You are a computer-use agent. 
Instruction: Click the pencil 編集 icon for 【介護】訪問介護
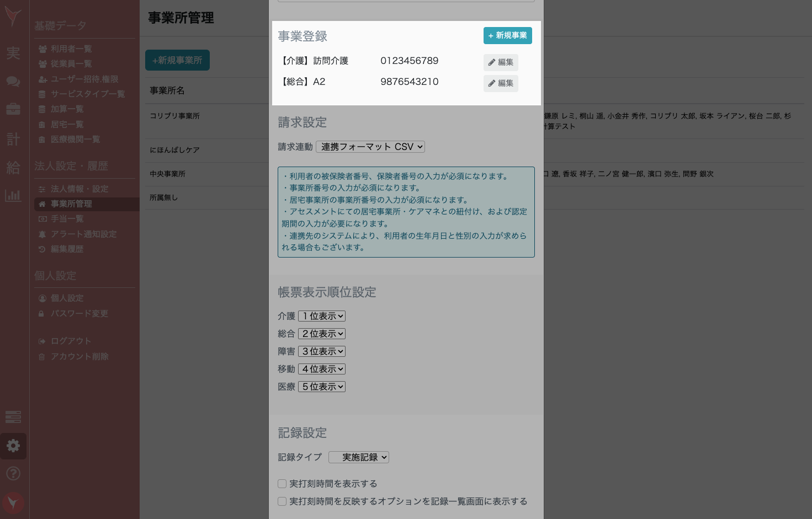tap(500, 62)
